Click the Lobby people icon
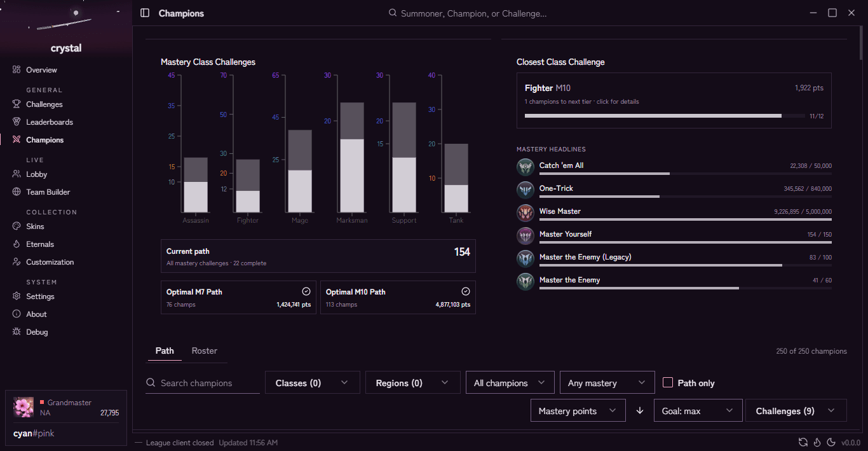Image resolution: width=868 pixels, height=451 pixels. coord(17,174)
